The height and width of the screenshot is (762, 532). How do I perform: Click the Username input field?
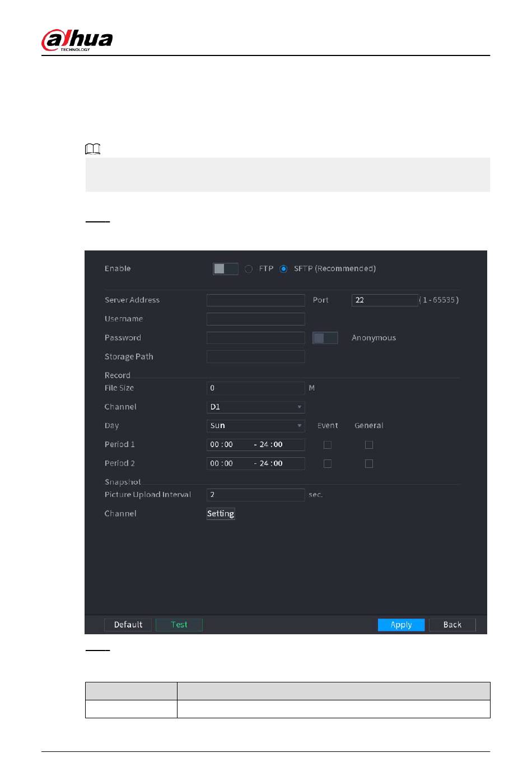[x=256, y=319]
